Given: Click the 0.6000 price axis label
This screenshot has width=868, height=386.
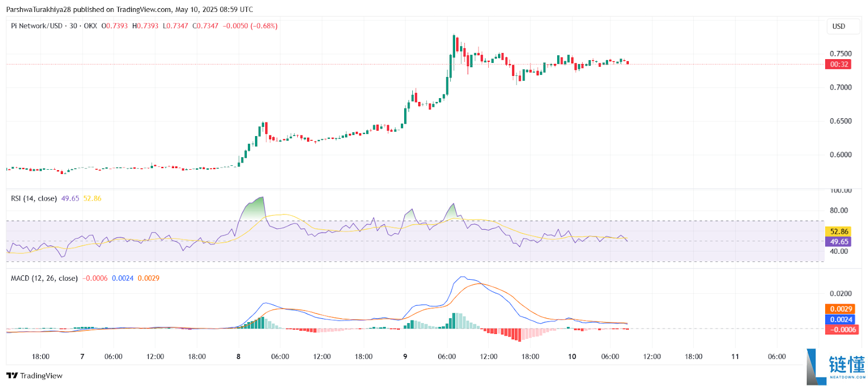Looking at the screenshot, I should (840, 155).
